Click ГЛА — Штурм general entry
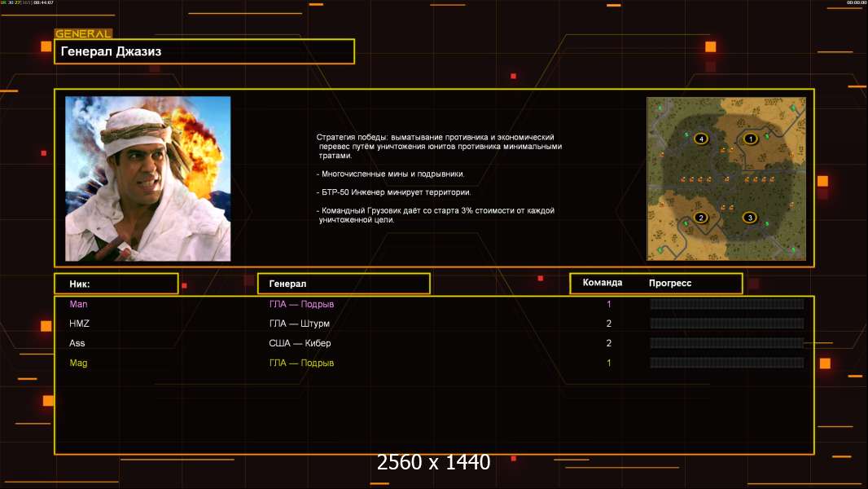Viewport: 868px width, 489px height. [299, 324]
